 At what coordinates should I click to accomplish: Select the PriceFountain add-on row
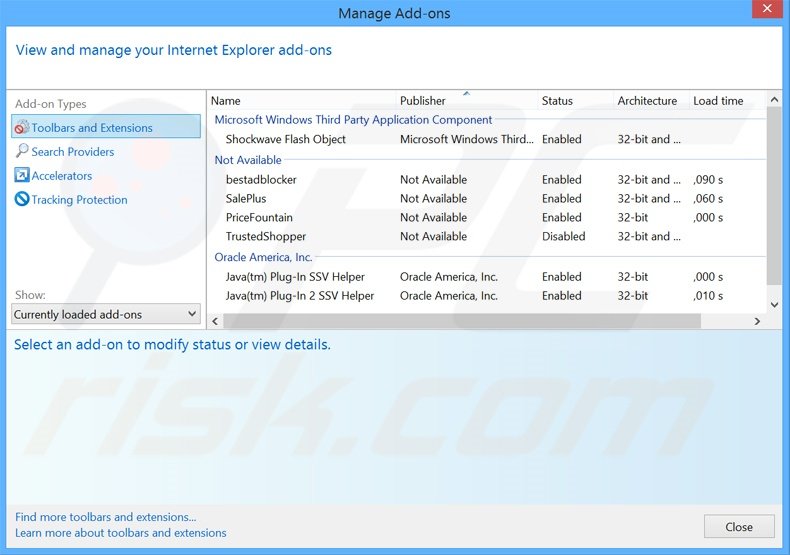pos(487,218)
